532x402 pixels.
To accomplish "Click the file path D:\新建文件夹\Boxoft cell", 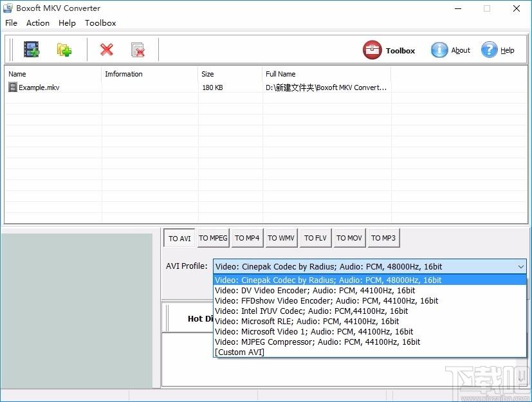I will pyautogui.click(x=326, y=87).
